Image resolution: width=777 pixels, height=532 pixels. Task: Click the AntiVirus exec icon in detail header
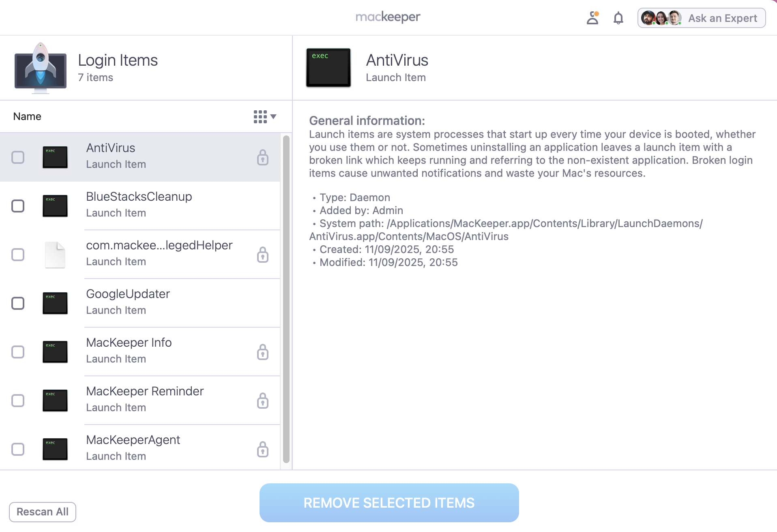[x=328, y=67]
